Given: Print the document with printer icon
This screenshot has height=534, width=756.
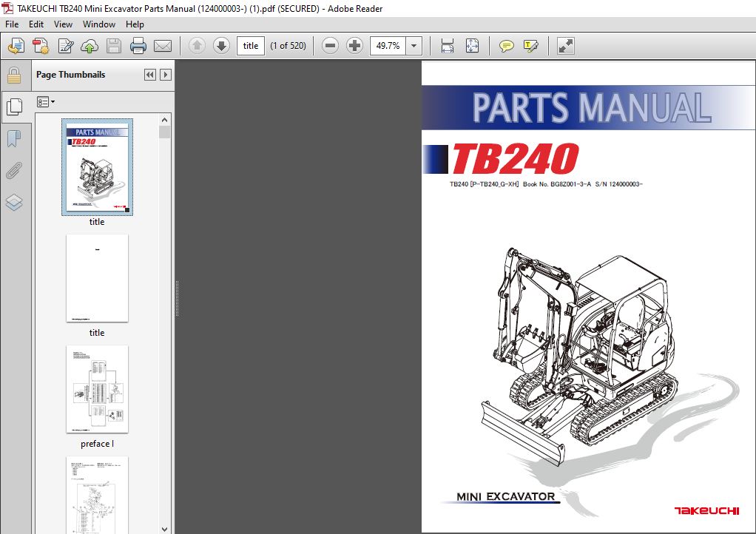Looking at the screenshot, I should point(138,46).
